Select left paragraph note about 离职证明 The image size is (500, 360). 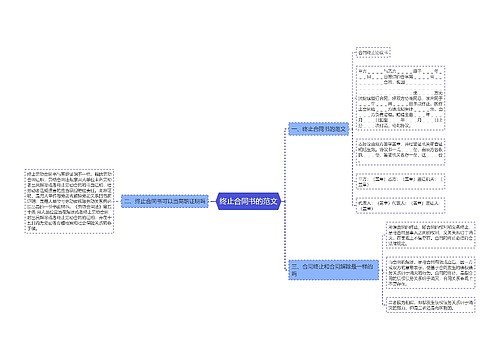(69, 201)
